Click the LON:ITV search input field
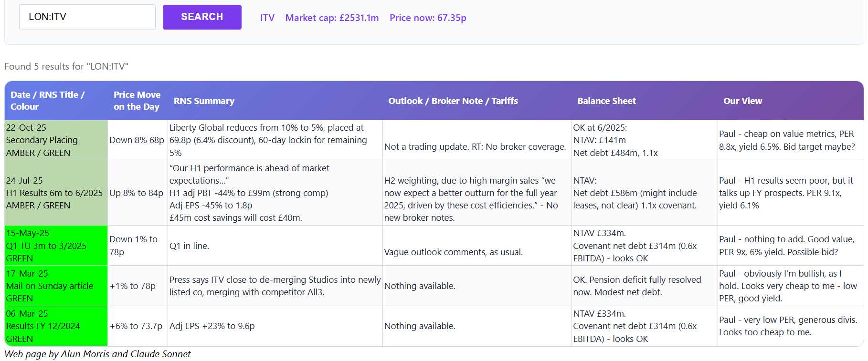Viewport: 868px width, 361px height. click(87, 17)
